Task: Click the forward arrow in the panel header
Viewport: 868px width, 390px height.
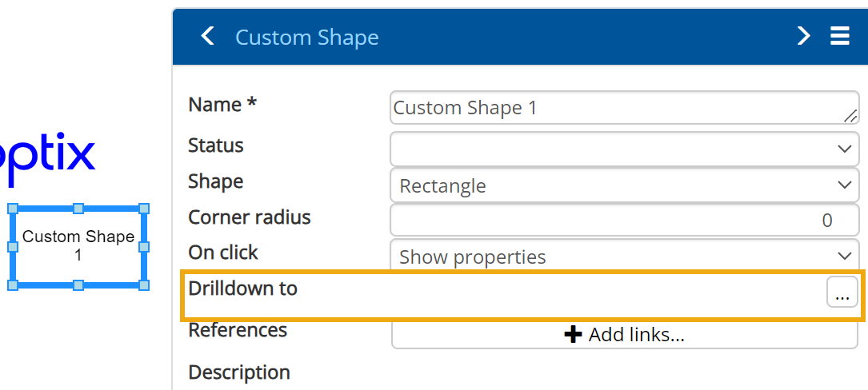Action: 804,36
